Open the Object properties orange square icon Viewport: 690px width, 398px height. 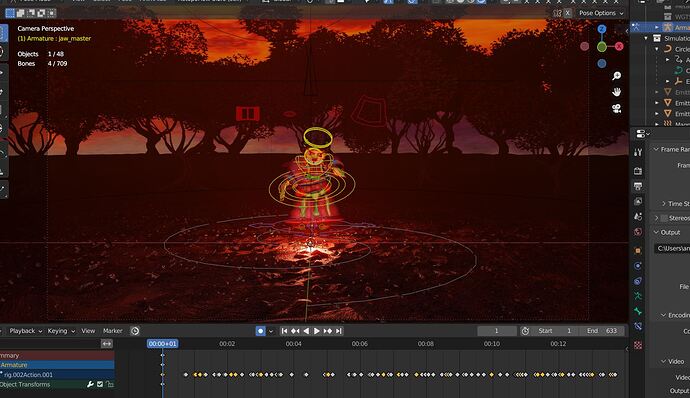[x=638, y=251]
